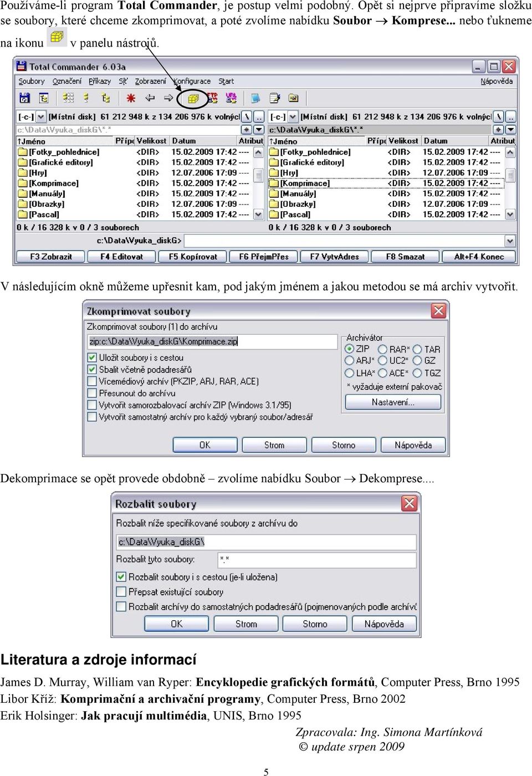Sort right panel by Datum column header
Image resolution: width=532 pixels, height=776 pixels.
(456, 141)
